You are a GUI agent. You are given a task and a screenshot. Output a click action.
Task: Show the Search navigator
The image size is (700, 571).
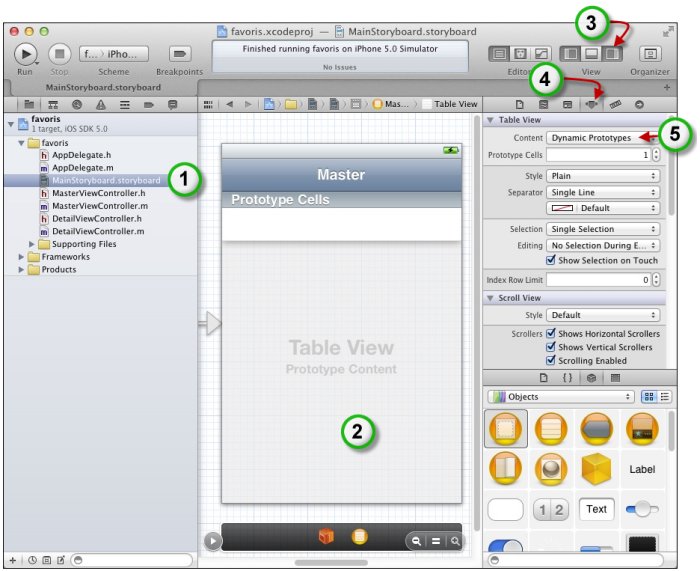77,104
